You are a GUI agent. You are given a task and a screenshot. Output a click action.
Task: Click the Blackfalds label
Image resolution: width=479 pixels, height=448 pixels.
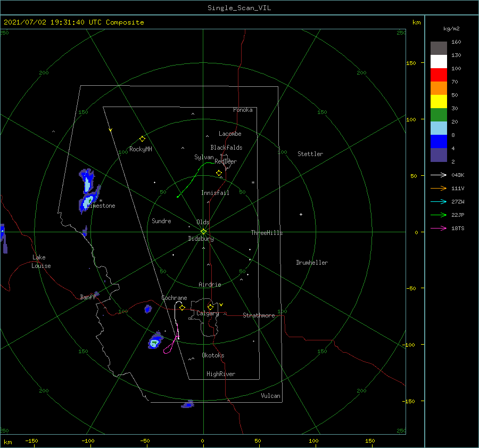click(x=226, y=148)
